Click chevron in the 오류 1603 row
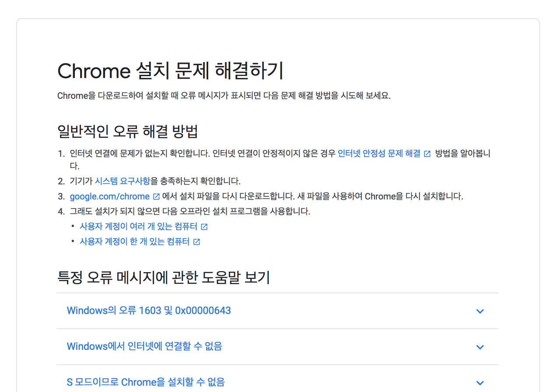 coord(480,311)
